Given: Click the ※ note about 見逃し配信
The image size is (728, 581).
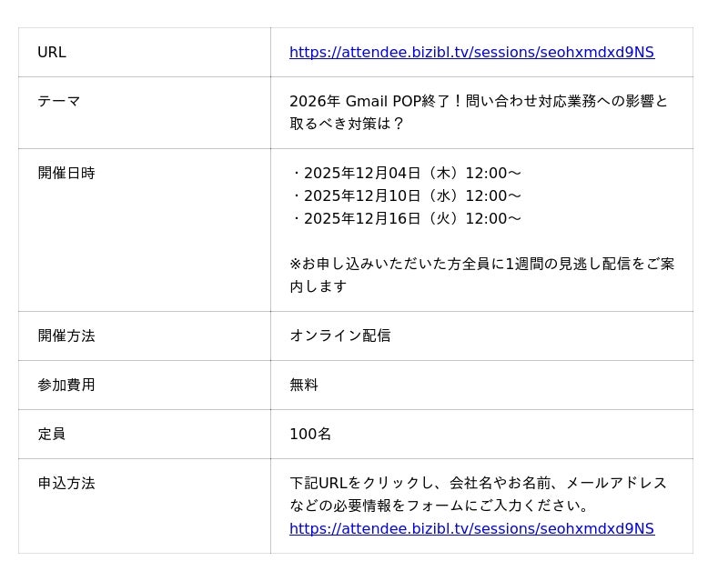Looking at the screenshot, I should click(481, 265).
